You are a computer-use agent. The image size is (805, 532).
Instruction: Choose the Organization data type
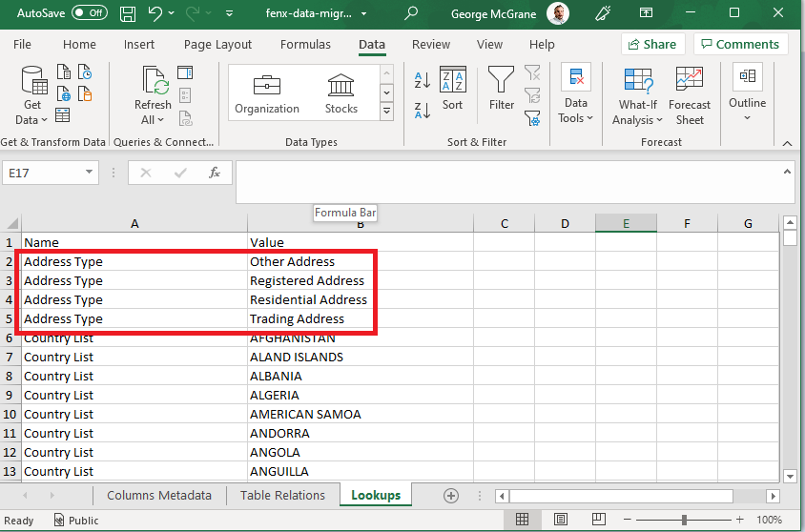[267, 92]
